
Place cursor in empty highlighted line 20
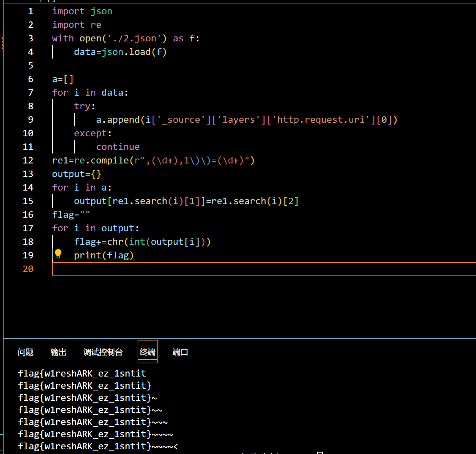point(264,269)
